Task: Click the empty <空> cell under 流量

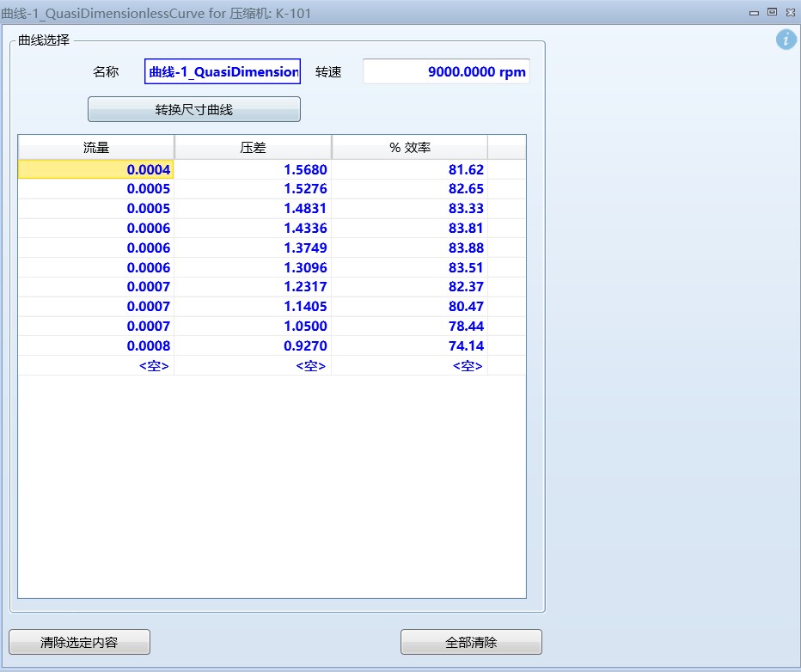Action: 96,365
